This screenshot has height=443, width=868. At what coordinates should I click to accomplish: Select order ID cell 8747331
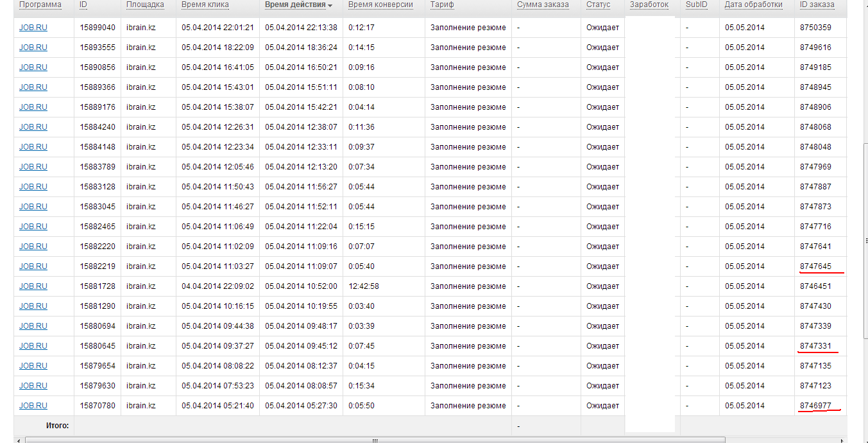click(815, 346)
